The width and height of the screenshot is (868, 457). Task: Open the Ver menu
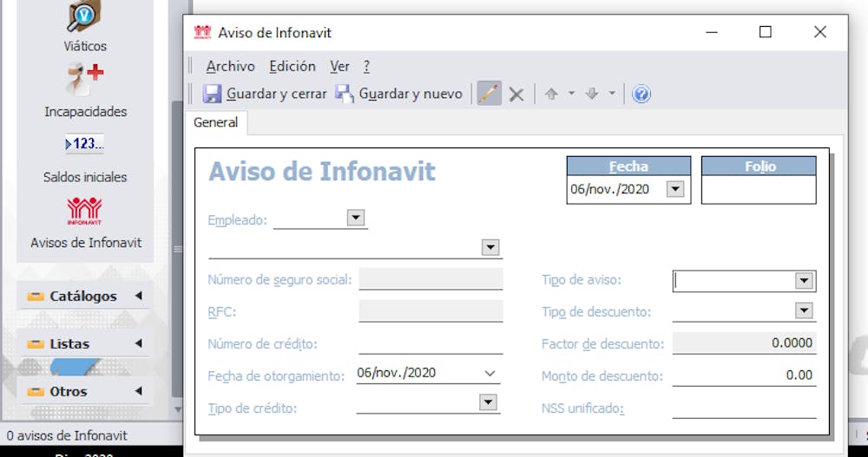click(339, 67)
